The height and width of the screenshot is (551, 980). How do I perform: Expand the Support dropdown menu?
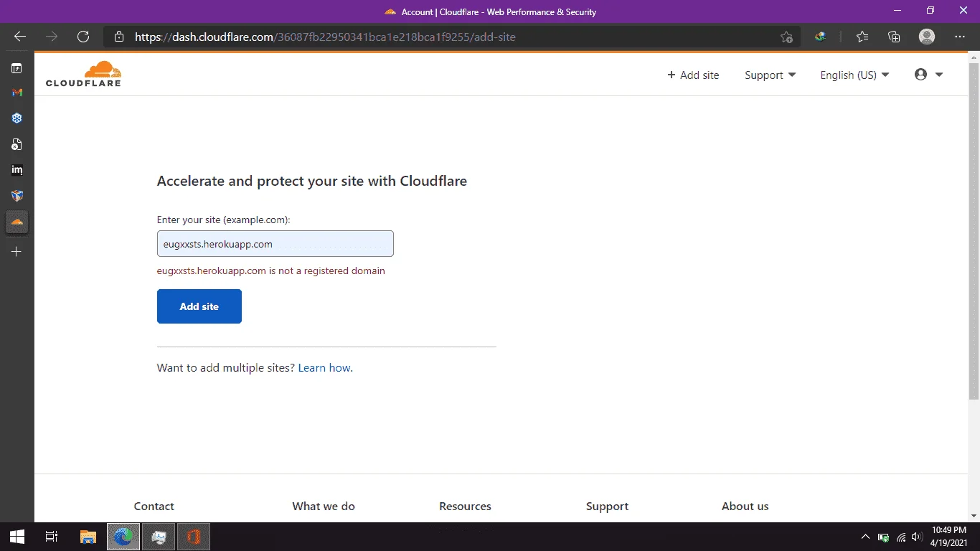tap(771, 75)
